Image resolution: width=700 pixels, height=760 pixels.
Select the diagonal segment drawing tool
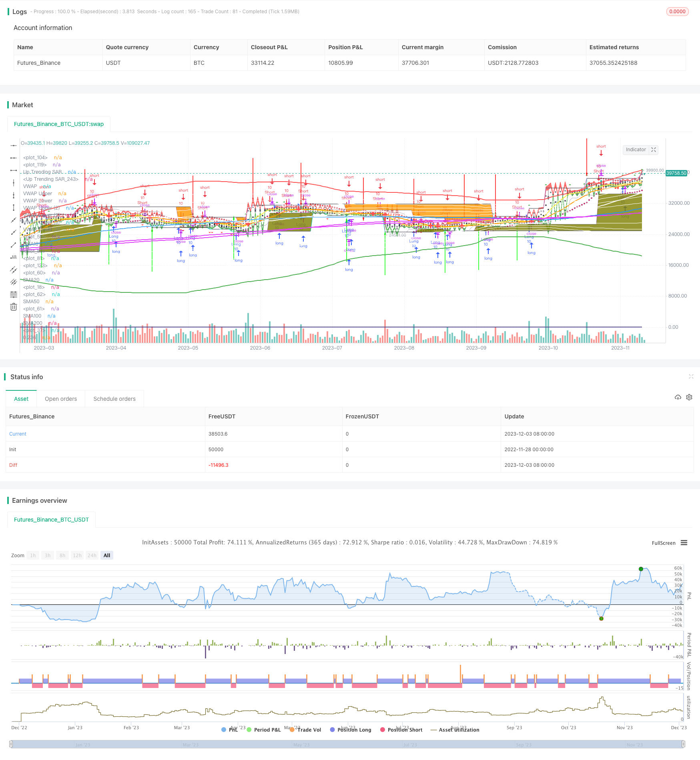point(14,245)
